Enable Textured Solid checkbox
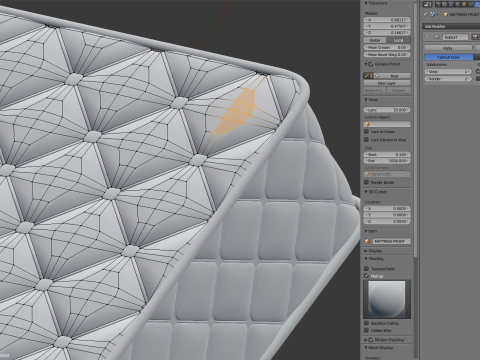480x360 pixels. pos(367,268)
